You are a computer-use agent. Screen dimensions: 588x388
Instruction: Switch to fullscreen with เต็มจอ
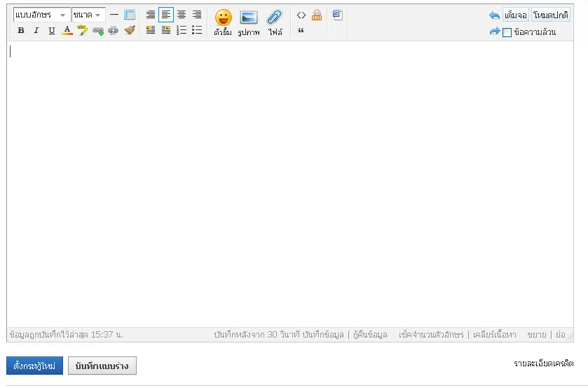point(516,15)
